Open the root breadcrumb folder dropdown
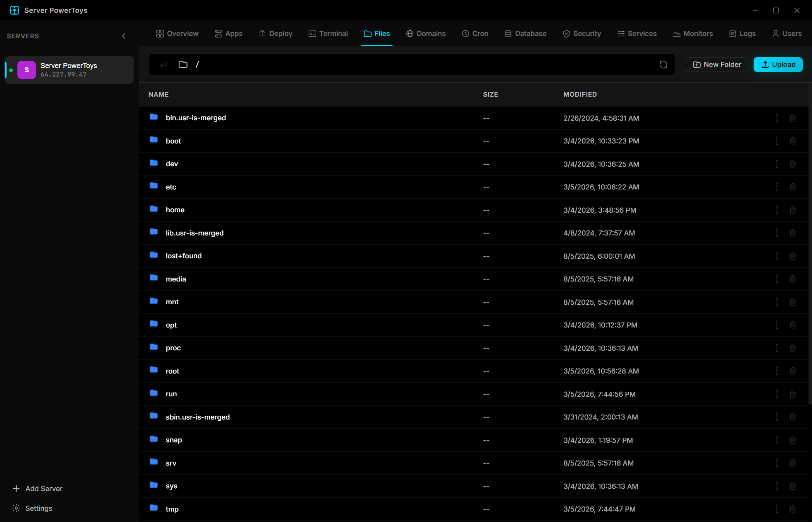Viewport: 812px width, 522px height. point(183,65)
